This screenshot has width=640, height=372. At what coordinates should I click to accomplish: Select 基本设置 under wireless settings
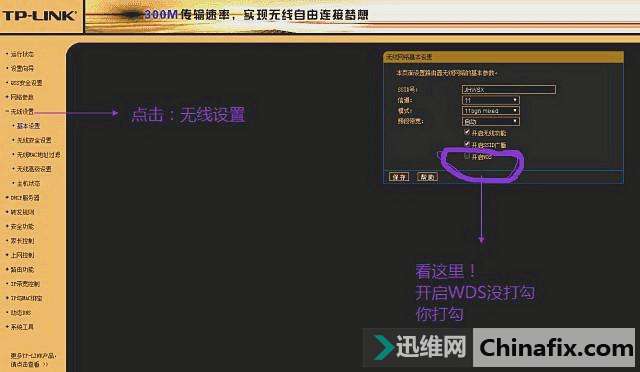coord(28,126)
